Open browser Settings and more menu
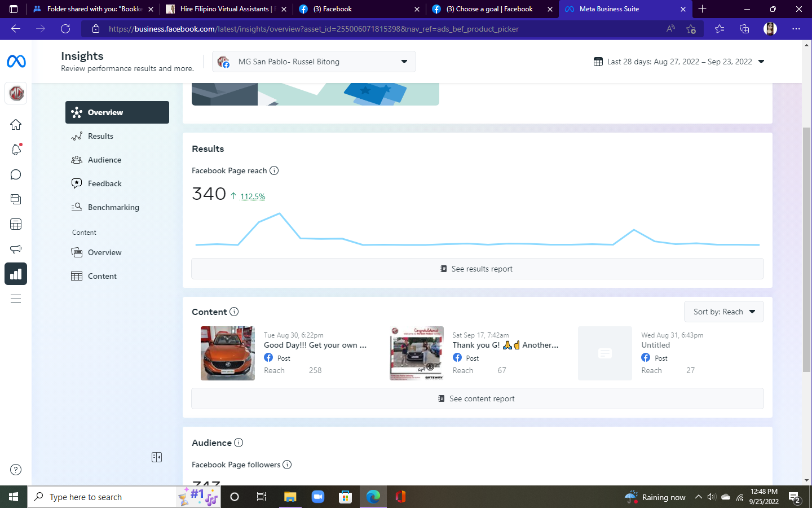812x508 pixels. (x=796, y=29)
